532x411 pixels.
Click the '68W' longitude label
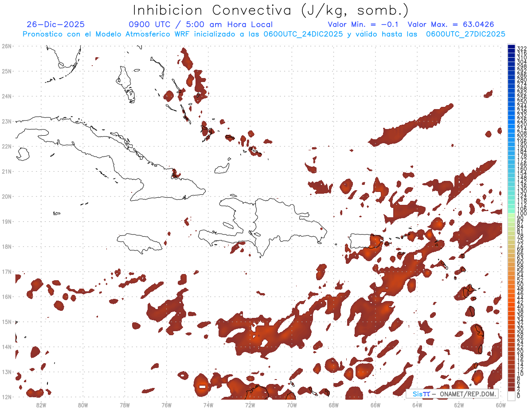click(x=333, y=404)
